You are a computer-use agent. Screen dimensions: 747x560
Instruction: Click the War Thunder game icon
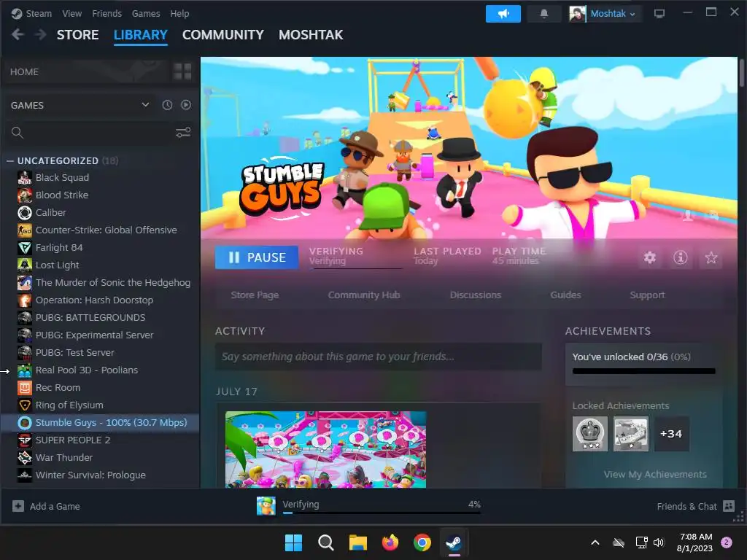pos(25,458)
